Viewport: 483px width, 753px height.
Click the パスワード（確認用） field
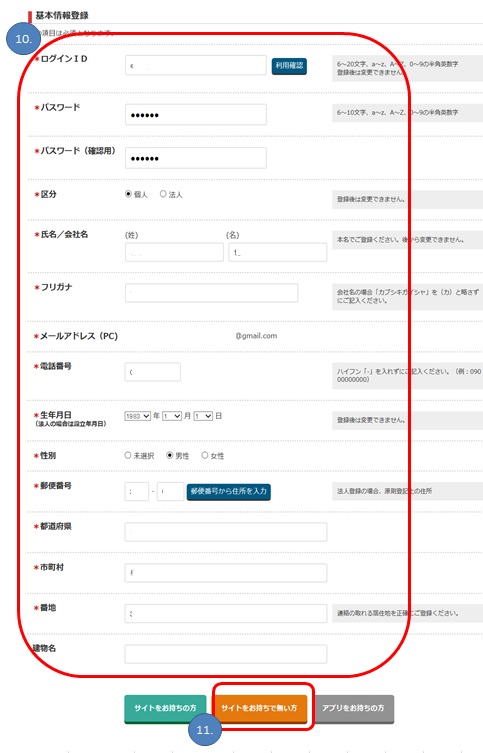(x=196, y=158)
